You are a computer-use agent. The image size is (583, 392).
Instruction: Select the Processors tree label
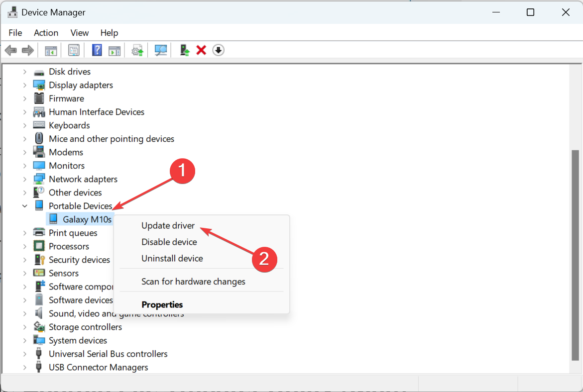tap(69, 246)
